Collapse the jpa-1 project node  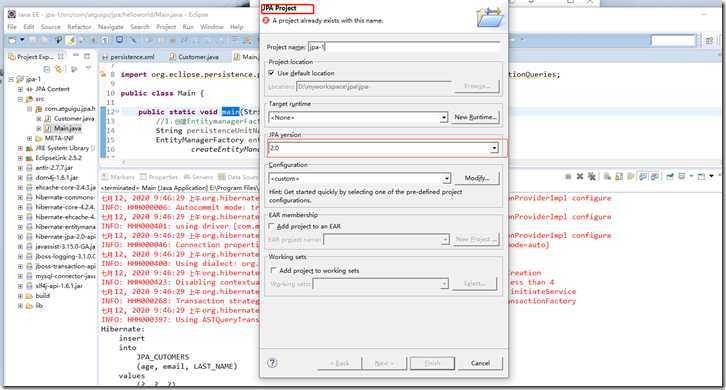click(11, 79)
